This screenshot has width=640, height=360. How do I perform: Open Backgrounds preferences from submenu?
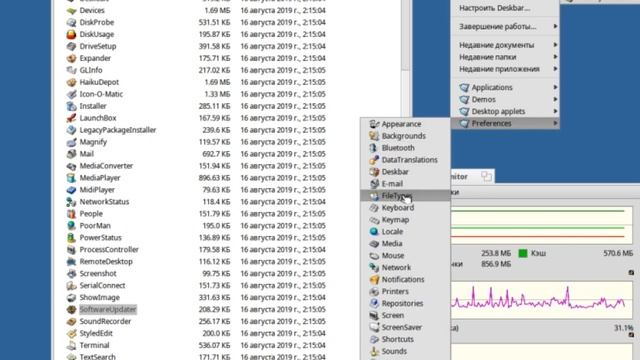(x=405, y=136)
